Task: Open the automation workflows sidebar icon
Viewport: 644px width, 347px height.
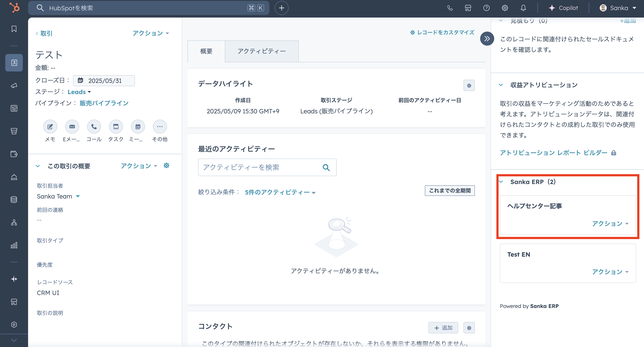Action: click(14, 222)
